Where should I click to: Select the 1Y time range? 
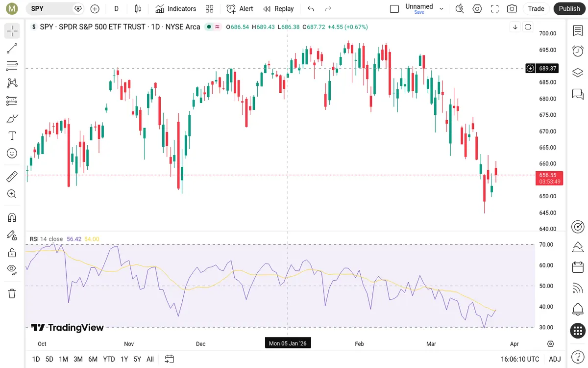click(124, 359)
